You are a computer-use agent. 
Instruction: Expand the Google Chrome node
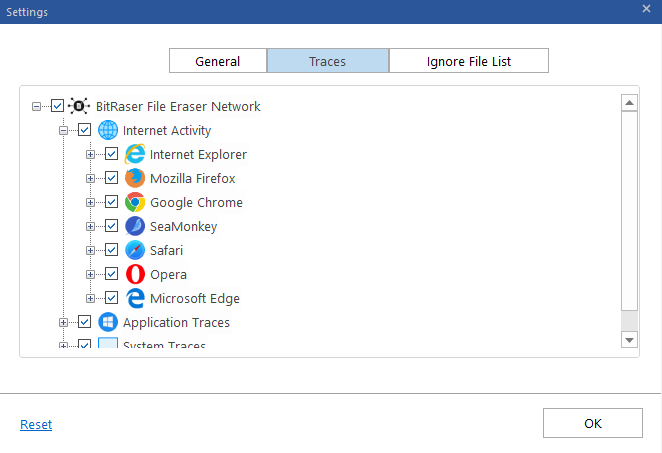90,203
